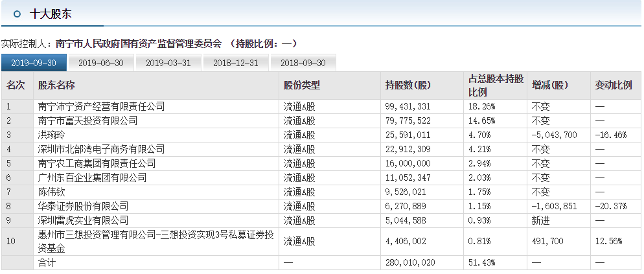Click the 新进 entry for 深圳雷虎实业
The image size is (644, 274).
pyautogui.click(x=540, y=220)
